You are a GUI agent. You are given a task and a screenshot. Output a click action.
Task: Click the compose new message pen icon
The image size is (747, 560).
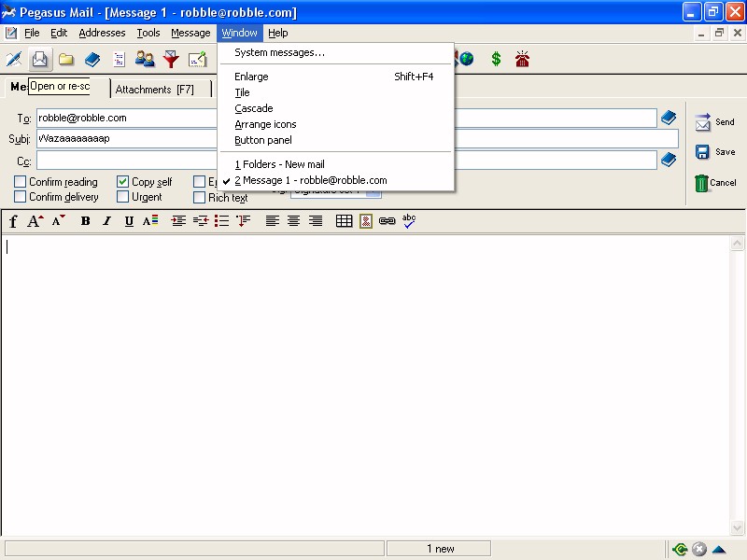click(x=14, y=59)
